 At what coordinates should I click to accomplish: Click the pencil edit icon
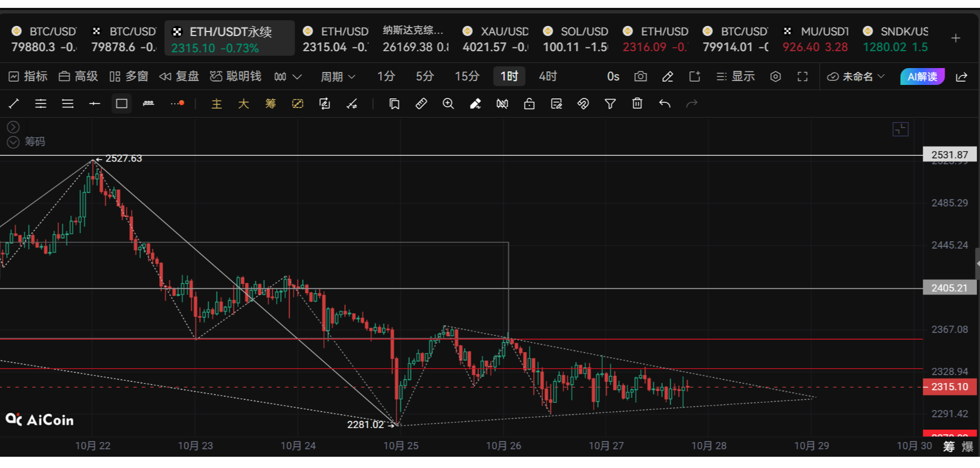[667, 76]
